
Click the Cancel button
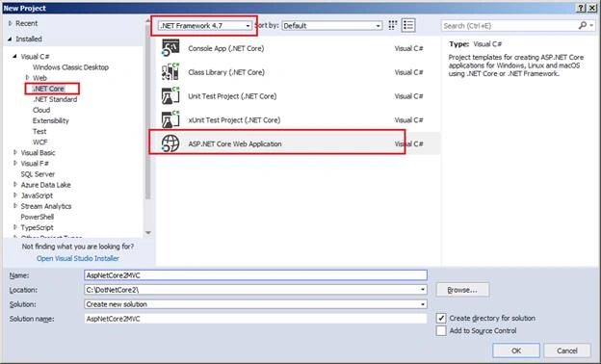click(x=567, y=351)
